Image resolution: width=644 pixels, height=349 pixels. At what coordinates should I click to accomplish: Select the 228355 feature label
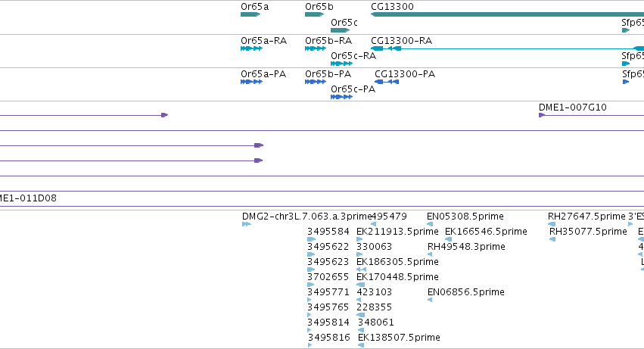click(374, 307)
